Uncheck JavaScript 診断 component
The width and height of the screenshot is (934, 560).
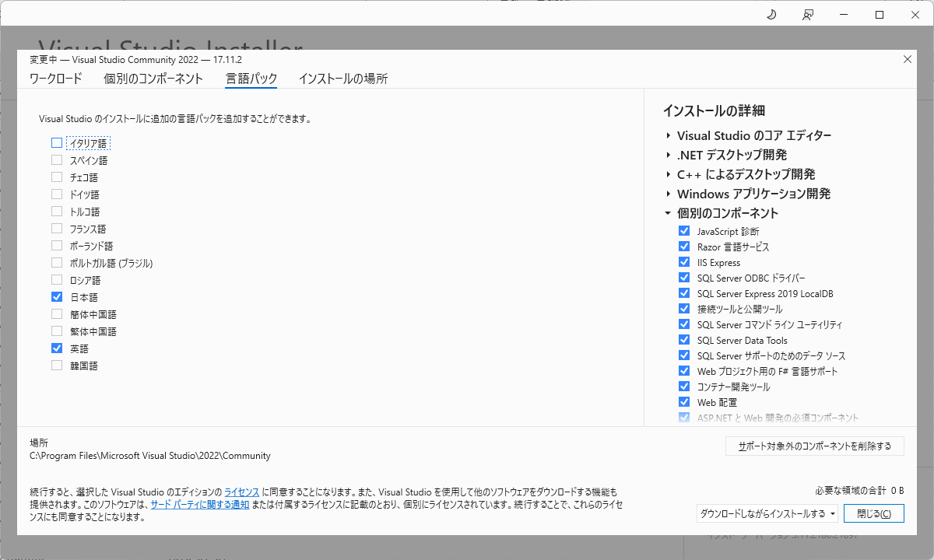click(684, 231)
